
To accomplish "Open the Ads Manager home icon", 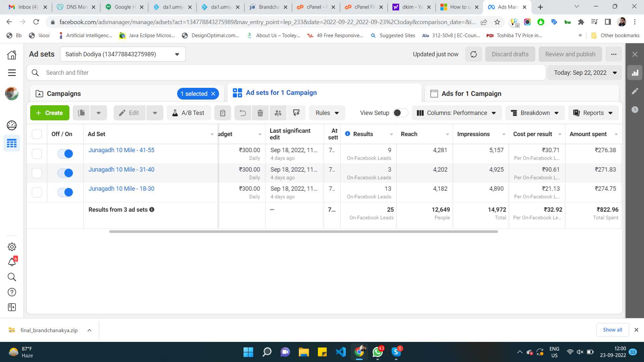I will pyautogui.click(x=12, y=55).
